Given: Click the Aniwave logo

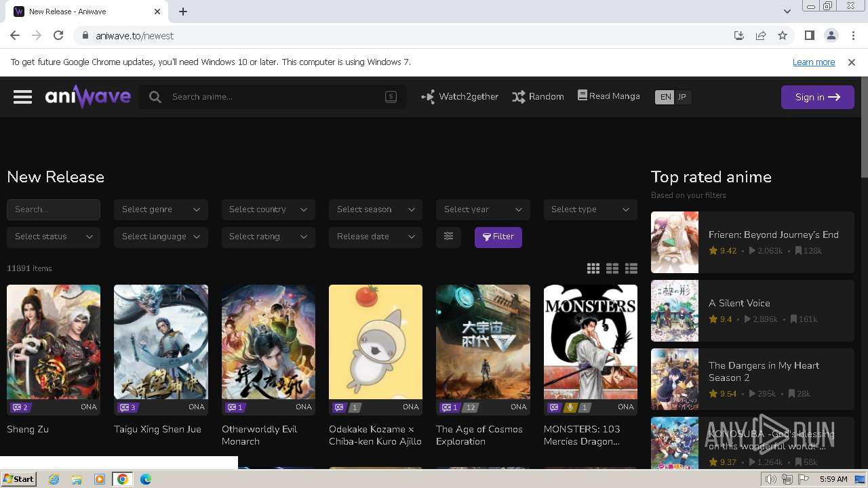Looking at the screenshot, I should [88, 97].
